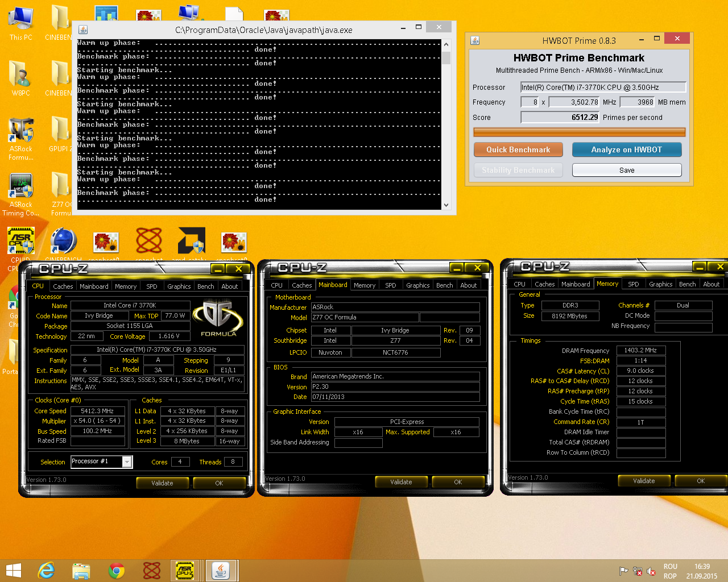The image size is (728, 582).
Task: Launch Google Chrome from the taskbar
Action: (117, 571)
